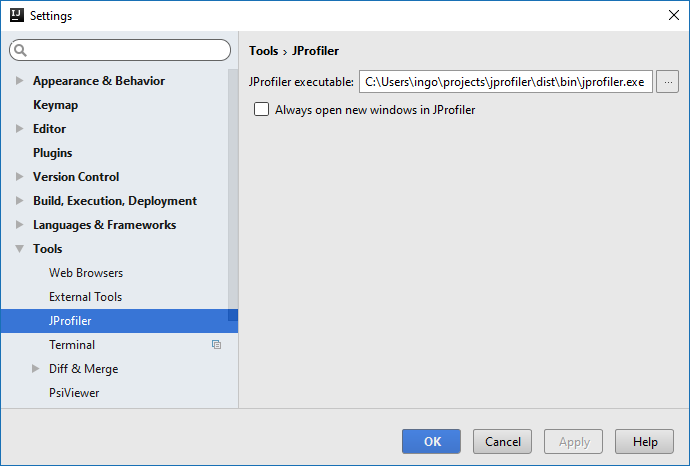Open the Keymap settings page

point(55,105)
